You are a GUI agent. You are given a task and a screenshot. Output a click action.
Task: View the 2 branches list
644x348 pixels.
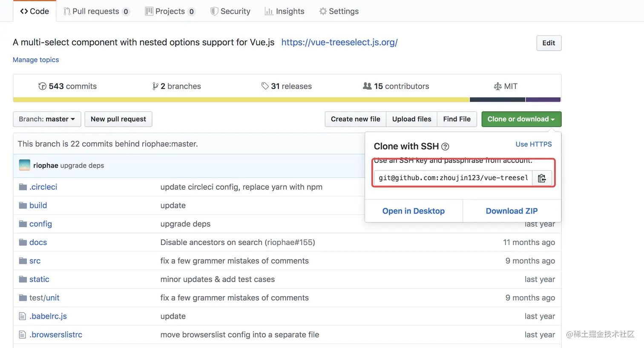coord(176,86)
